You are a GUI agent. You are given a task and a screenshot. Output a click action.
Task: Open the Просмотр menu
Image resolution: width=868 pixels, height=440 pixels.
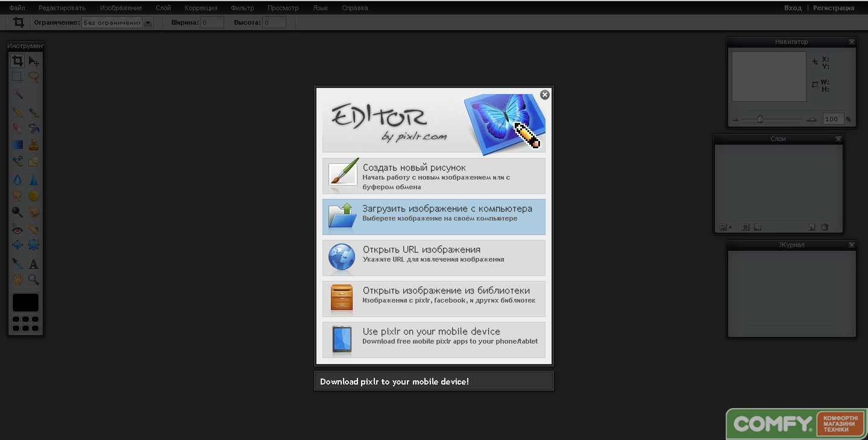tap(283, 8)
